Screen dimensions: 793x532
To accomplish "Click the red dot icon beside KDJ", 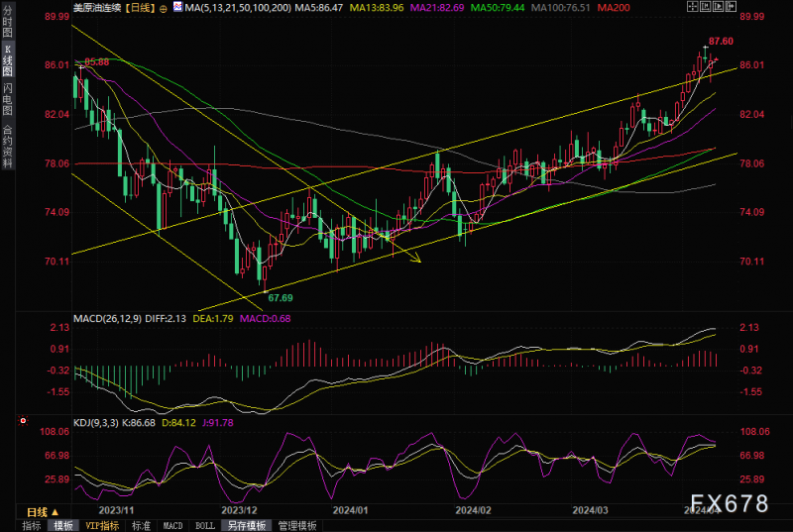I will [x=23, y=420].
